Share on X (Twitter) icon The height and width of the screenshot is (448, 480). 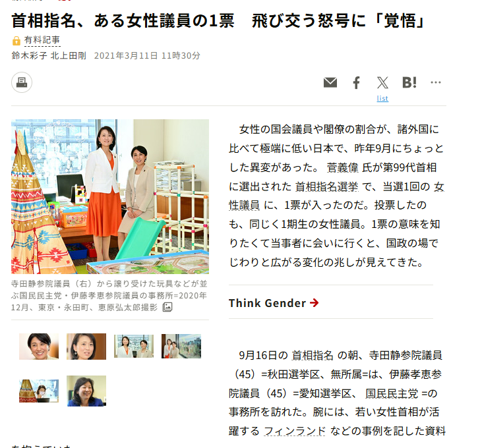click(382, 82)
